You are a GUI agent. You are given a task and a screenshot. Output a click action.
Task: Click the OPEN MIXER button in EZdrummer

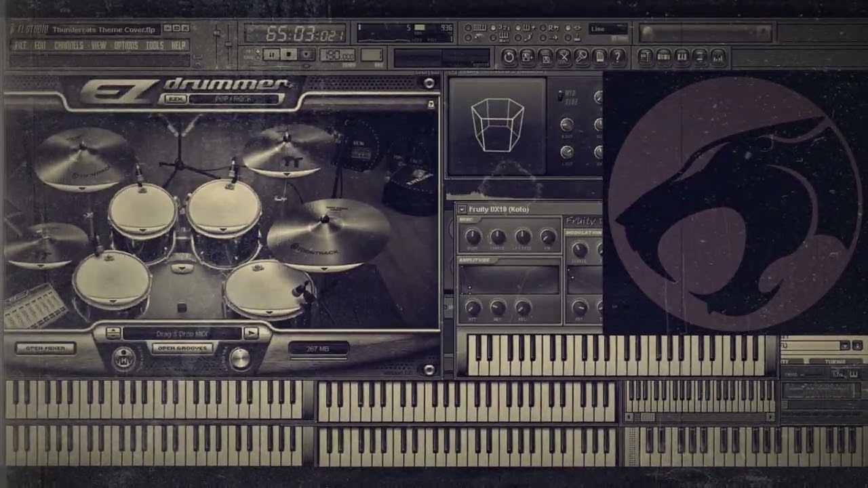45,348
